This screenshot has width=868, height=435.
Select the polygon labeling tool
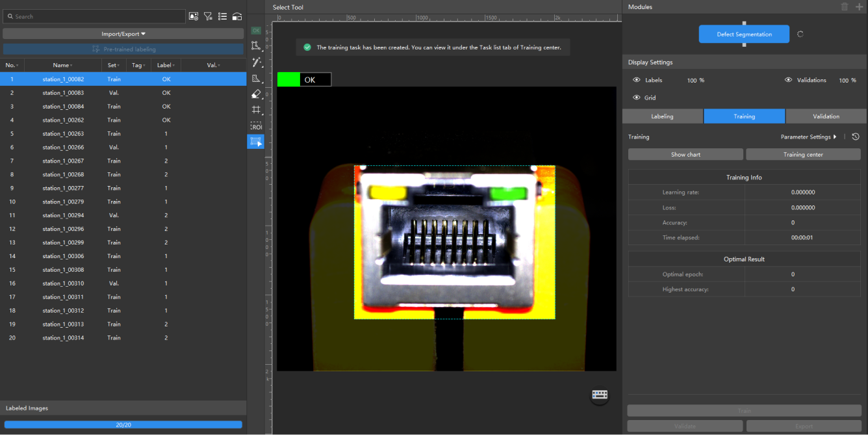coord(256,46)
